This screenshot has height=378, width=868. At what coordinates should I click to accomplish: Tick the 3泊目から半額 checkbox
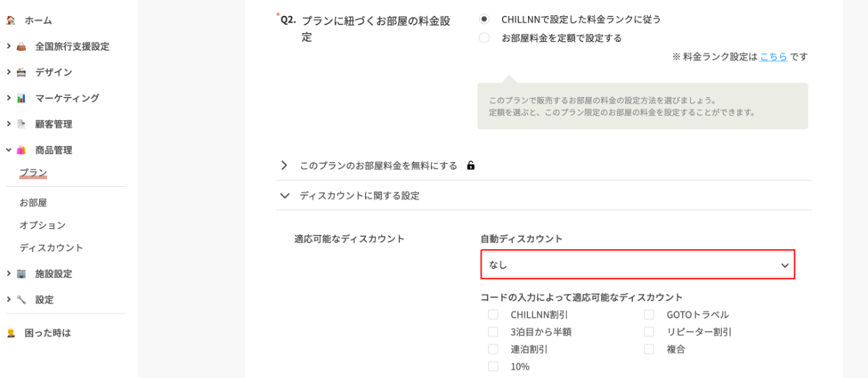(x=493, y=332)
